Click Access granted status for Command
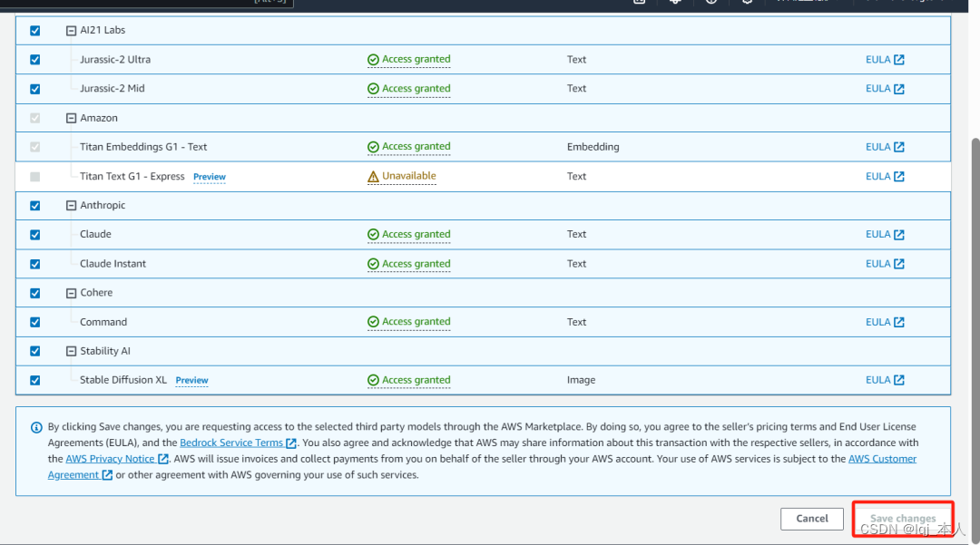 (x=408, y=322)
